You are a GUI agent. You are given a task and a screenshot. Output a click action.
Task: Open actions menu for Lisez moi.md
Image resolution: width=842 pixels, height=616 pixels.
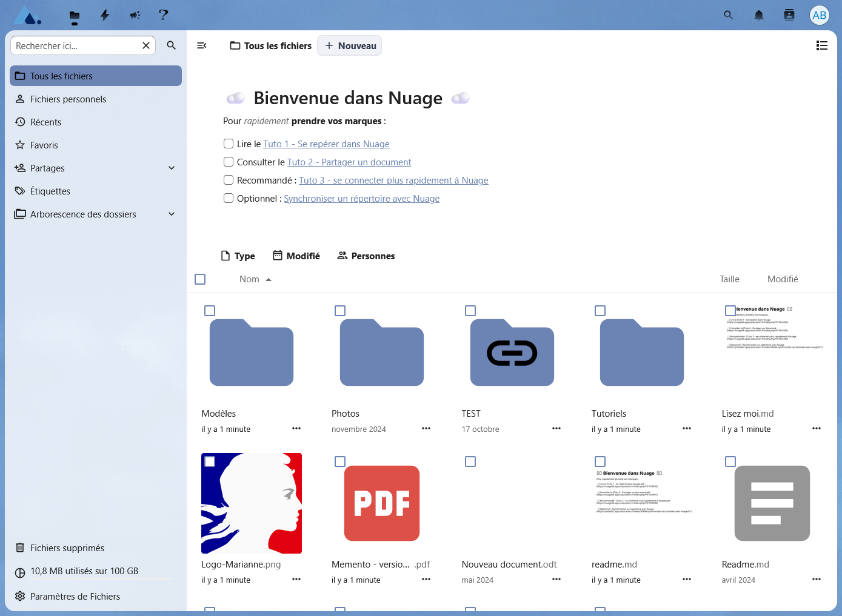pyautogui.click(x=817, y=428)
